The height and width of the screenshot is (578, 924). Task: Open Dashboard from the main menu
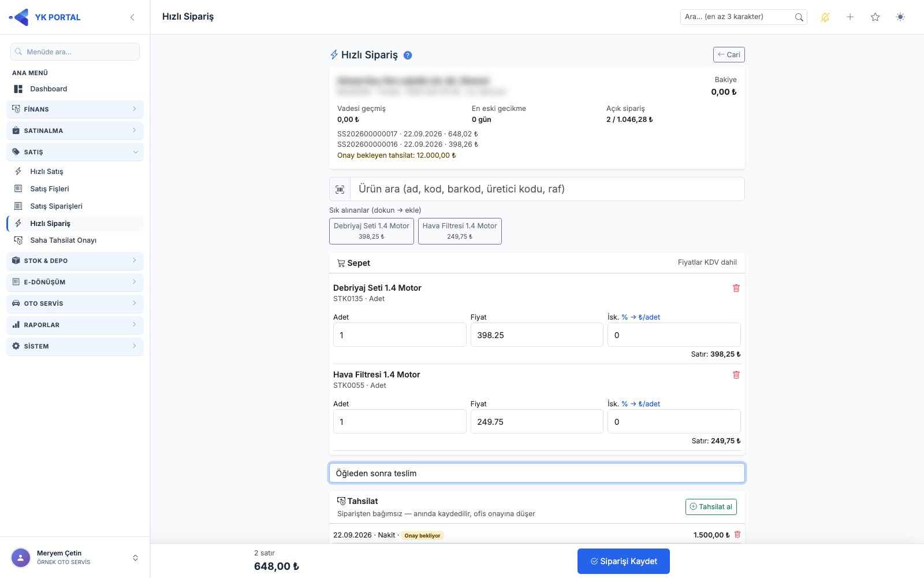75,89
